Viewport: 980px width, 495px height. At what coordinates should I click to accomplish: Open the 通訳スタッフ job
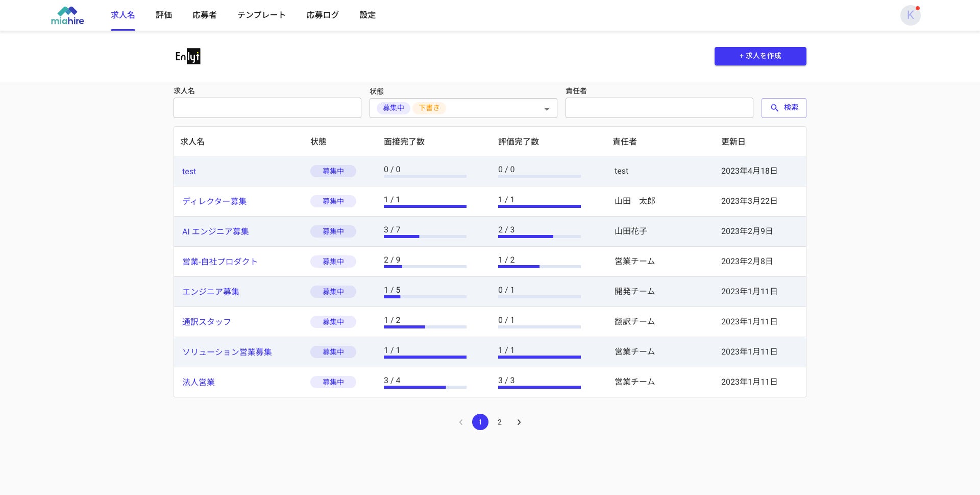[207, 322]
